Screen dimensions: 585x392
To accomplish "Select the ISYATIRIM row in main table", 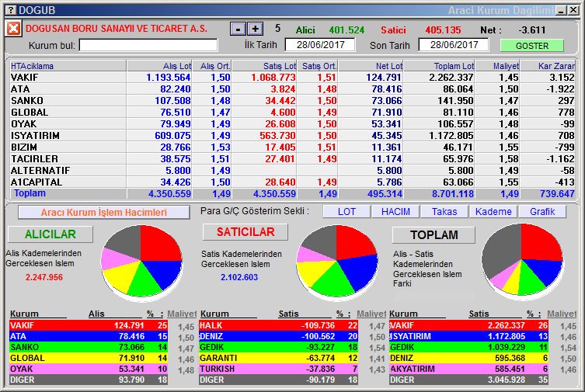I will (292, 135).
